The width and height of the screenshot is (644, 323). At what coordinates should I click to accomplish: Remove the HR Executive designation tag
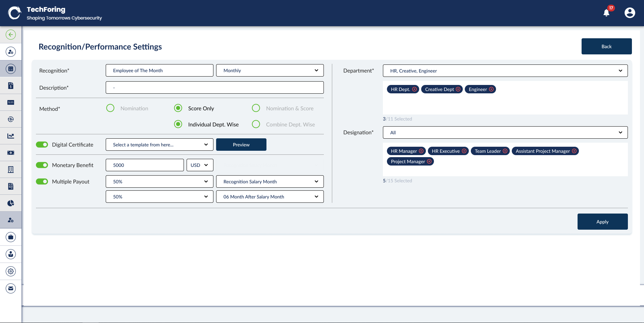tap(464, 151)
